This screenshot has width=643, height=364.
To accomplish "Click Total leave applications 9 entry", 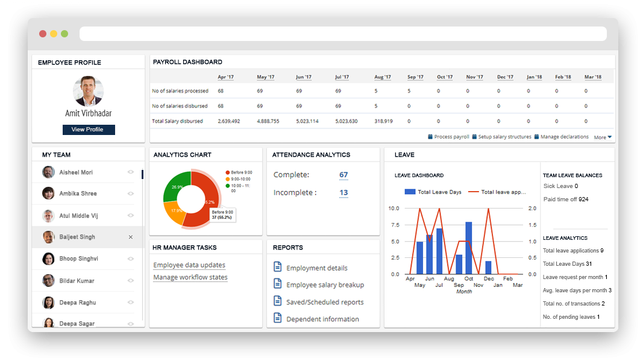I will [x=573, y=251].
